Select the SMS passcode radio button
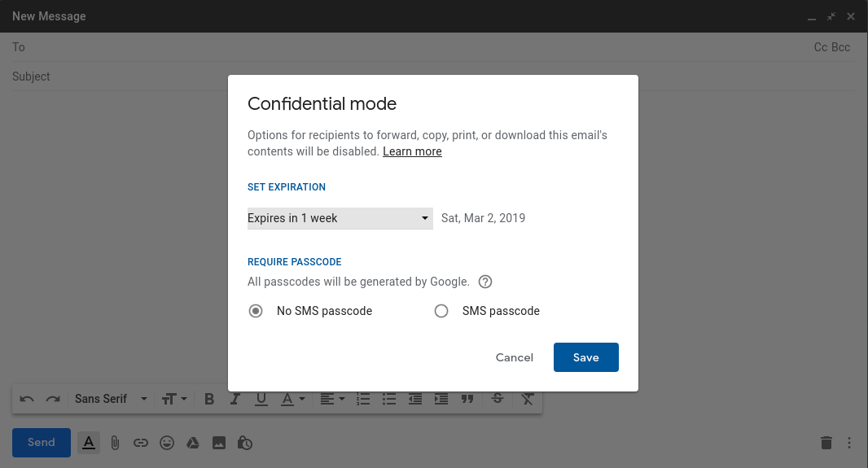The image size is (868, 468). [x=441, y=311]
